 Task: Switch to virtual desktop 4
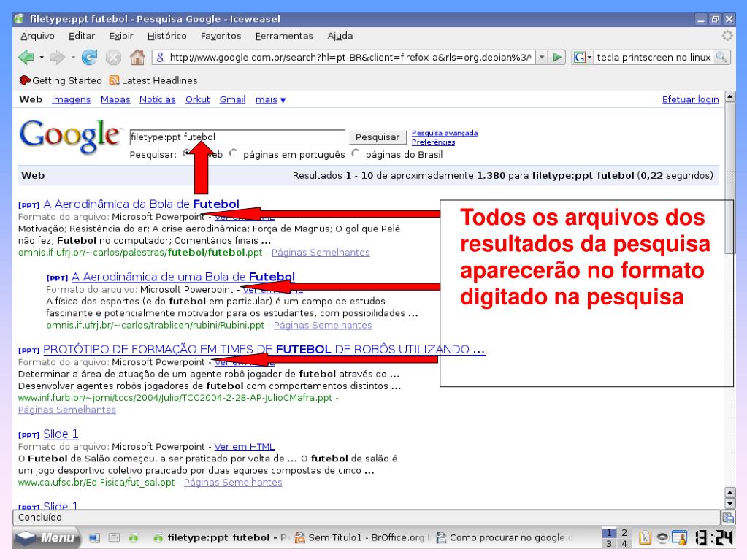tap(624, 543)
